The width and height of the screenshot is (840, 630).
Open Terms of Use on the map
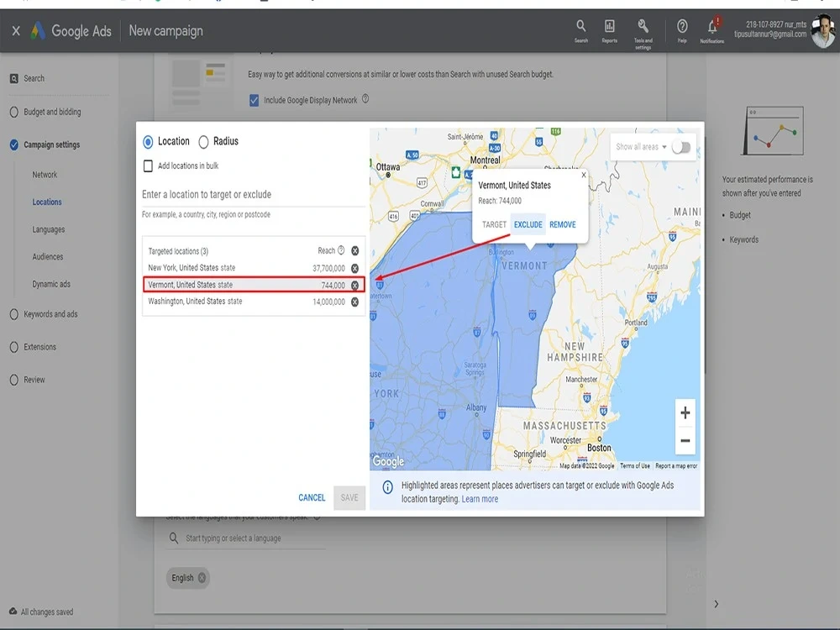[635, 466]
